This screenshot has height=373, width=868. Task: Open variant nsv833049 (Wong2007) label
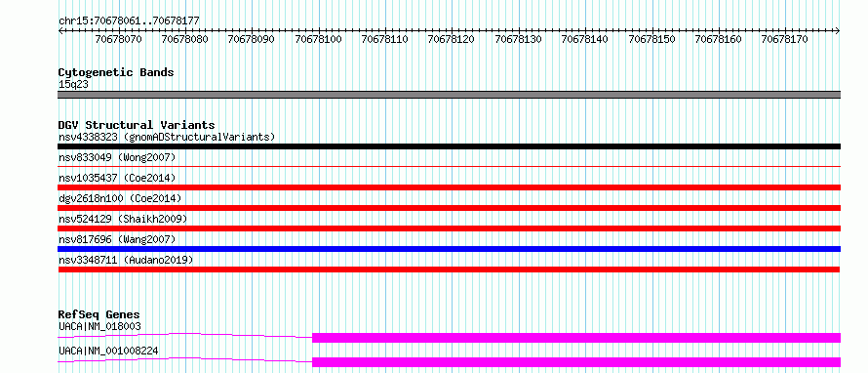pos(117,157)
